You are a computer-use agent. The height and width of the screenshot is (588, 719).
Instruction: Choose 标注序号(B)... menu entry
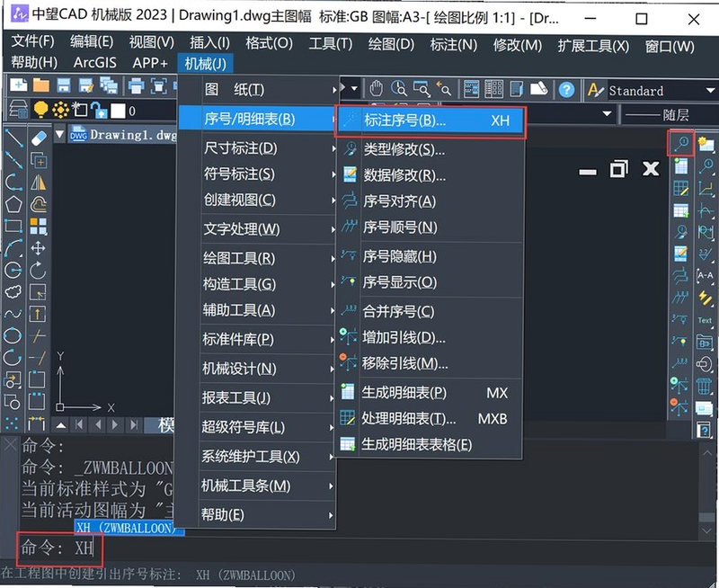[431, 121]
